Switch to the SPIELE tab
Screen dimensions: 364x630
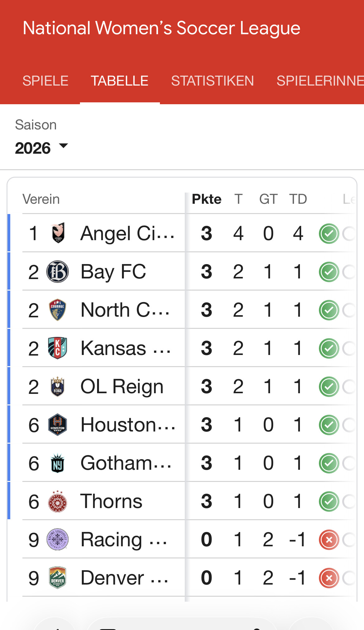pos(45,81)
